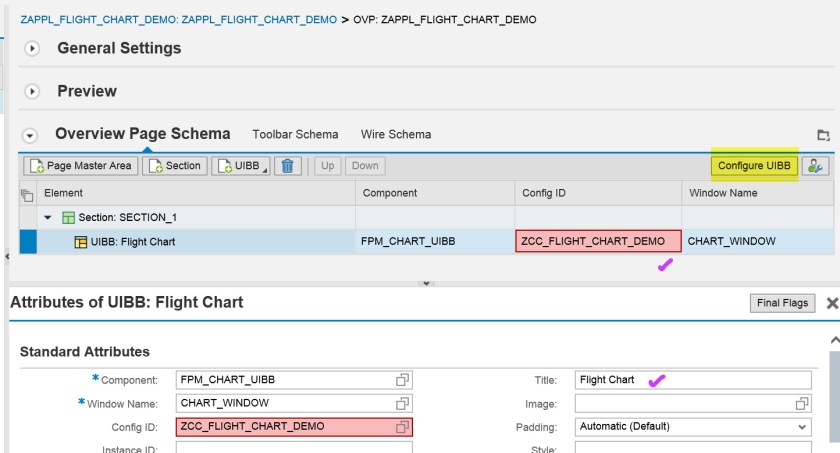840x453 pixels.
Task: Open value help icon in Config ID field
Action: pos(402,426)
